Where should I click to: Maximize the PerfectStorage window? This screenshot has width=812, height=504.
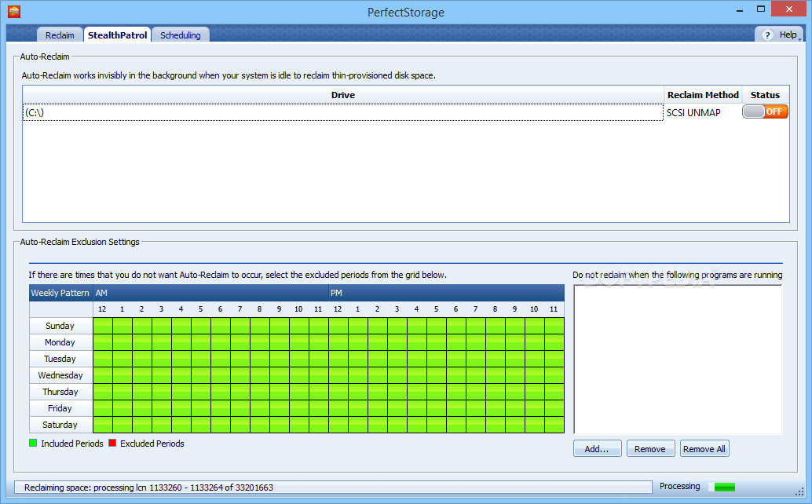(x=761, y=9)
